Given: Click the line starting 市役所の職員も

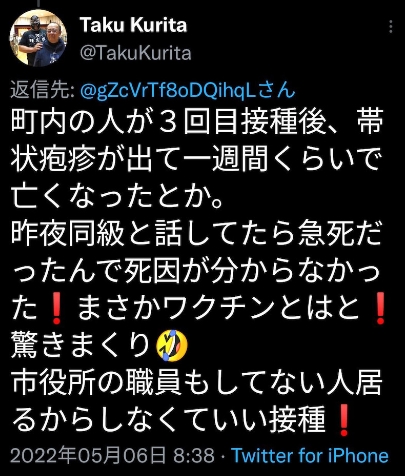Looking at the screenshot, I should coord(197,382).
